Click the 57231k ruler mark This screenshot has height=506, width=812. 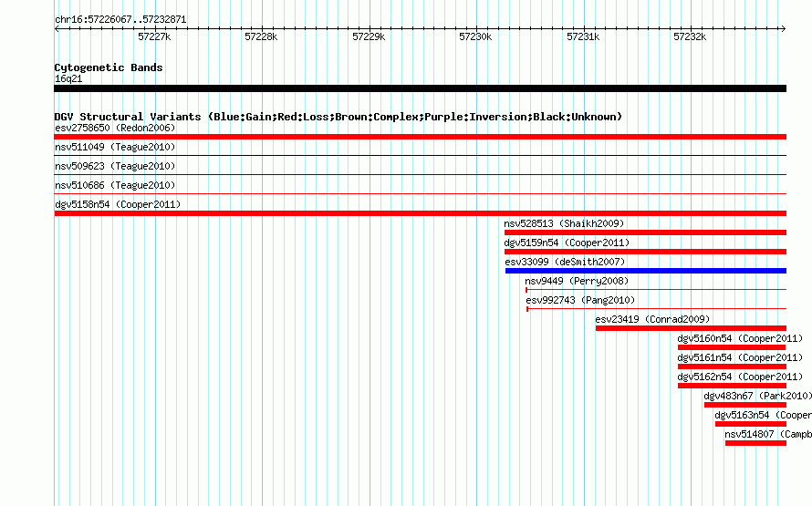coord(583,36)
